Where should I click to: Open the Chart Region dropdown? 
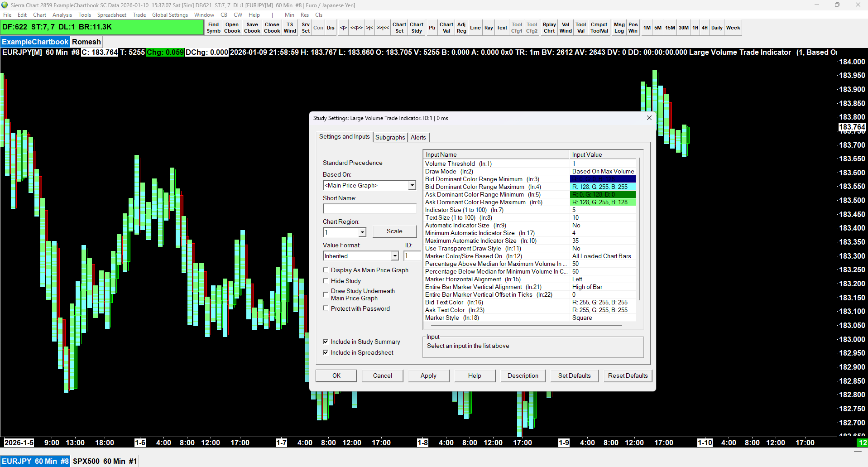point(362,232)
